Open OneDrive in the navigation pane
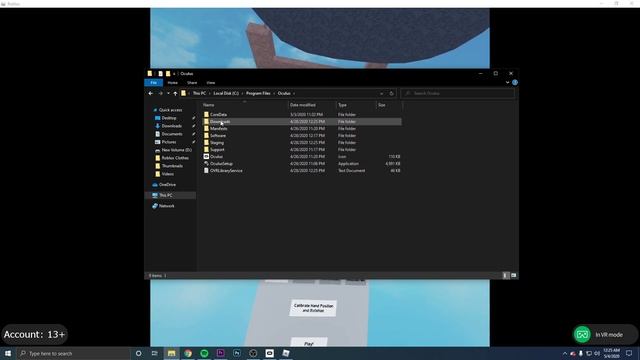The height and width of the screenshot is (360, 640). click(167, 184)
